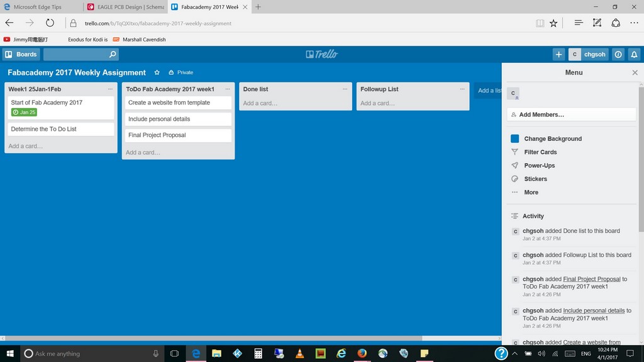Open the information icon in Trello header
Viewport: 644px width, 362px height.
[x=618, y=54]
